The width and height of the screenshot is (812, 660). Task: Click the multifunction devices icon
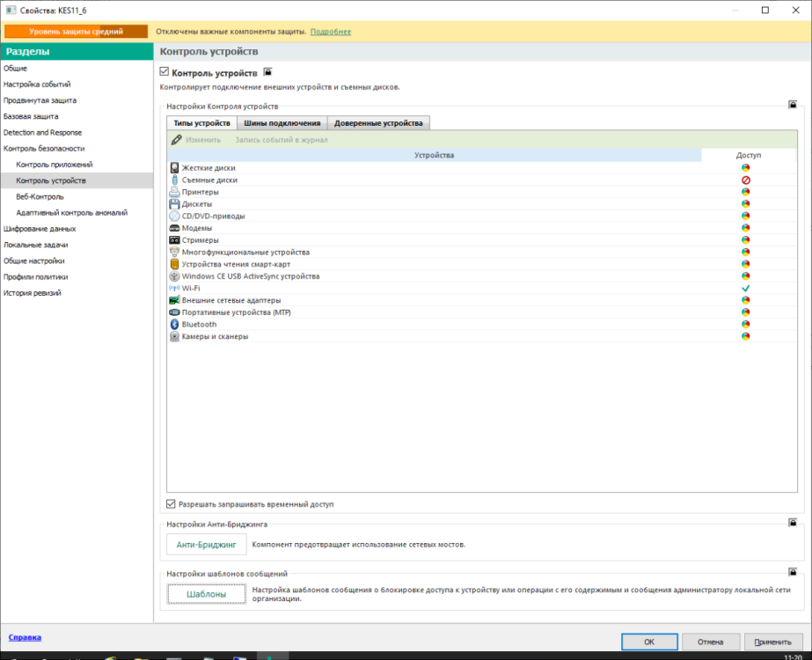[x=174, y=252]
